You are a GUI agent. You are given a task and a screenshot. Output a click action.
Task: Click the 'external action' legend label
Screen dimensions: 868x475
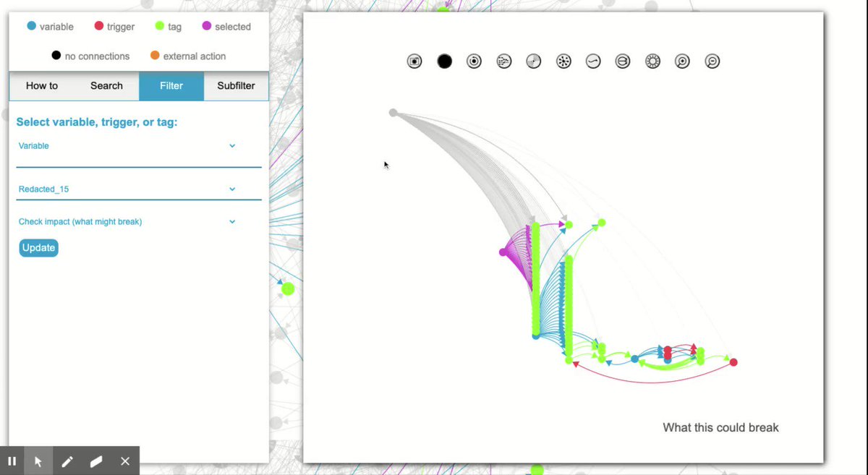coord(195,56)
